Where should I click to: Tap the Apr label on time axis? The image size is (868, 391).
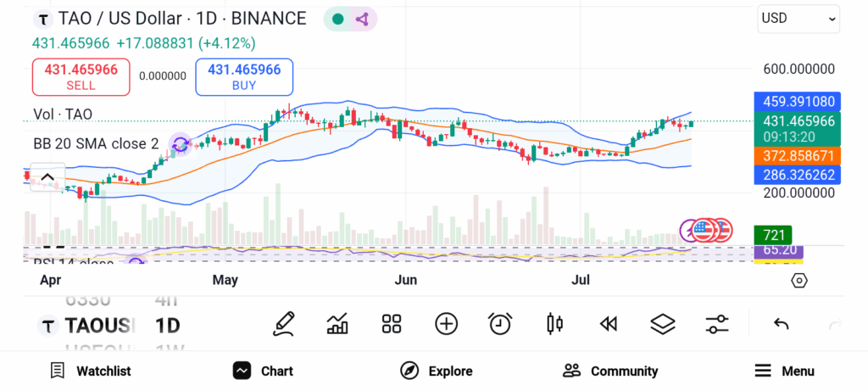click(50, 280)
